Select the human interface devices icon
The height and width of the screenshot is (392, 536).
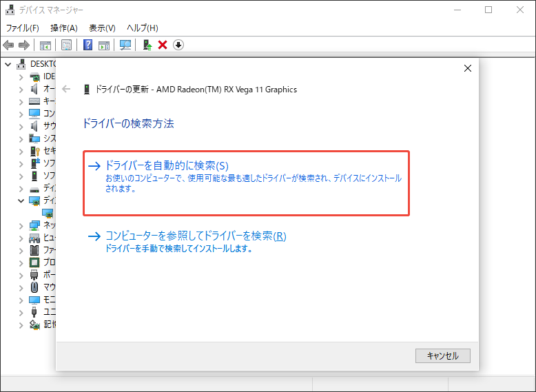tap(34, 238)
